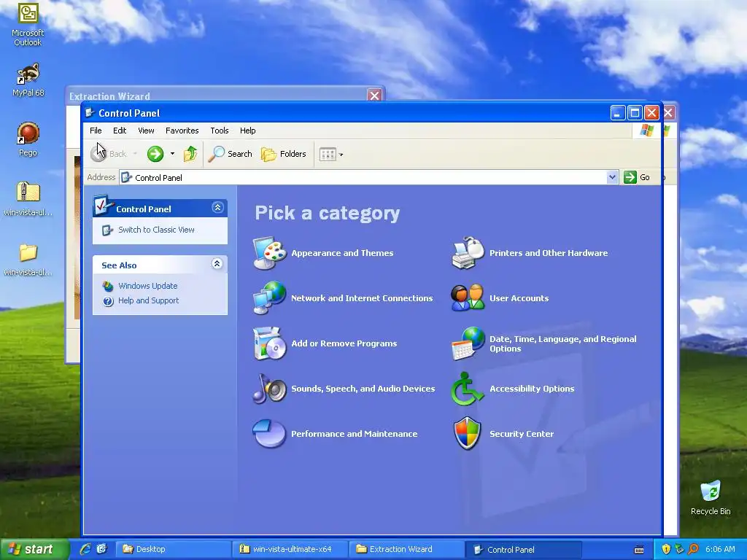Open Help and Support link
This screenshot has width=747, height=560.
[148, 300]
